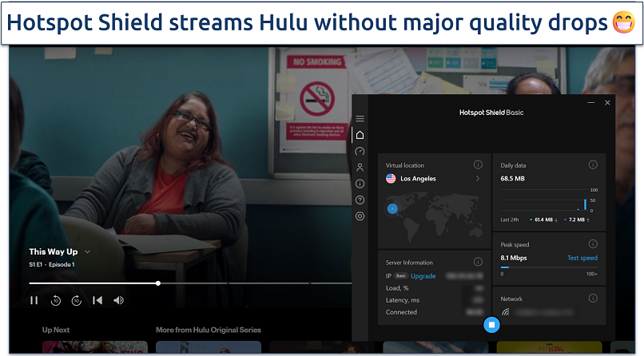Click the Basic badge next to IP

coord(401,275)
